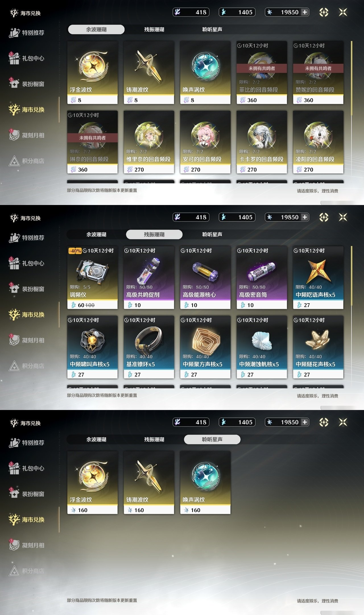Viewport: 364px width, 615px height.
Task: Choose the 中频潮蚀帆核x5 shell item
Action: tap(262, 347)
